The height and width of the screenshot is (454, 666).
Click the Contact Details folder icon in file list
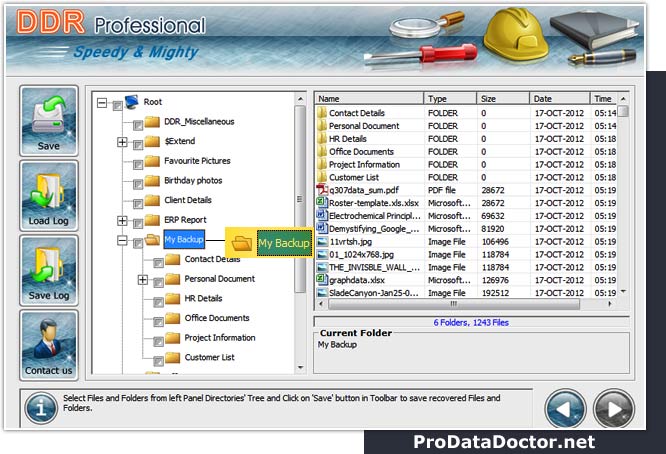point(322,113)
